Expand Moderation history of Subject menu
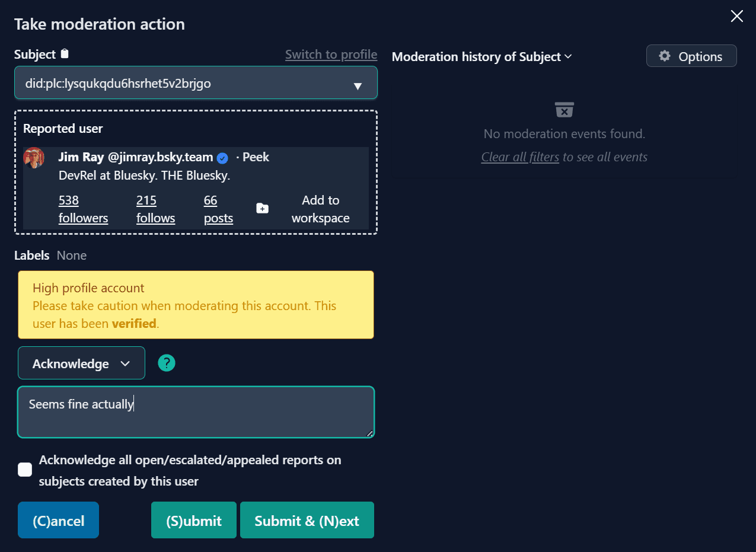 tap(481, 57)
